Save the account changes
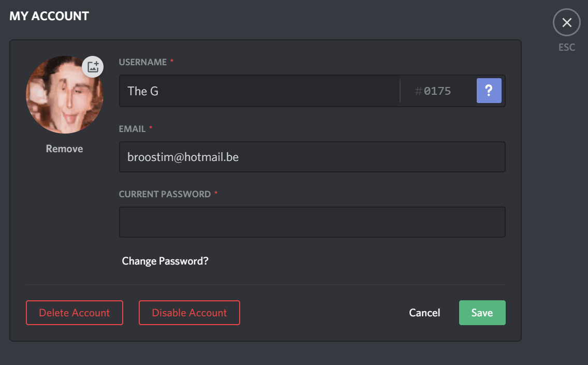This screenshot has height=365, width=588. tap(482, 313)
